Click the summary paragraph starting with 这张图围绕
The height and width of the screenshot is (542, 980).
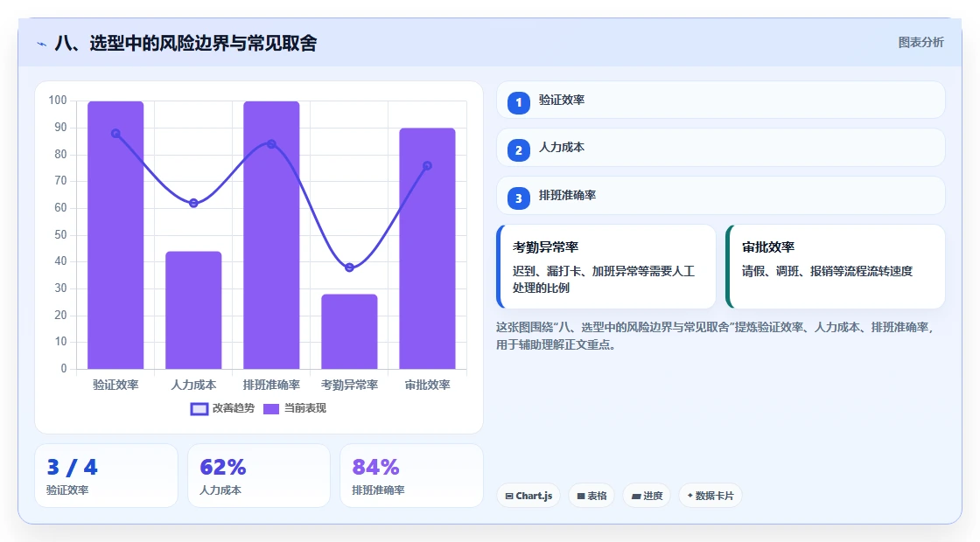(x=714, y=336)
